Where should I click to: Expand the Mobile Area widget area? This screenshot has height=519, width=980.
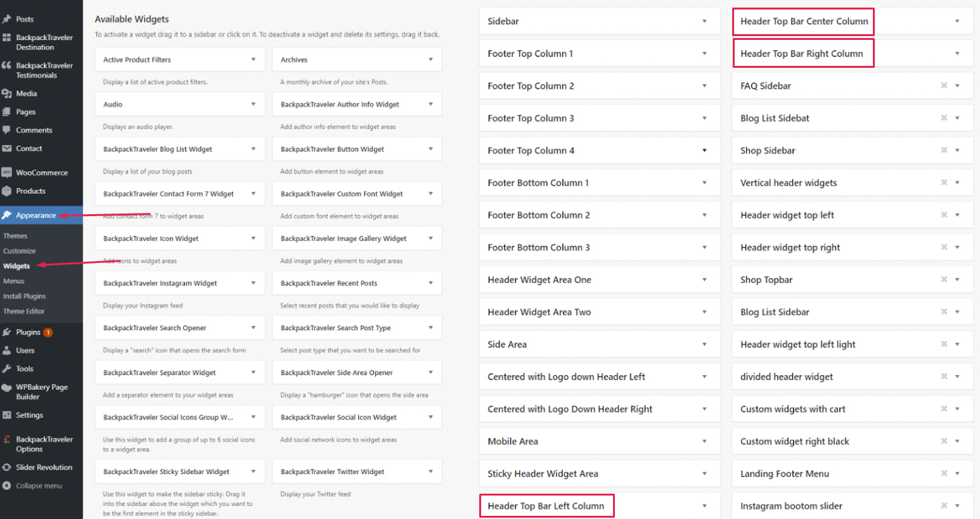pos(704,441)
